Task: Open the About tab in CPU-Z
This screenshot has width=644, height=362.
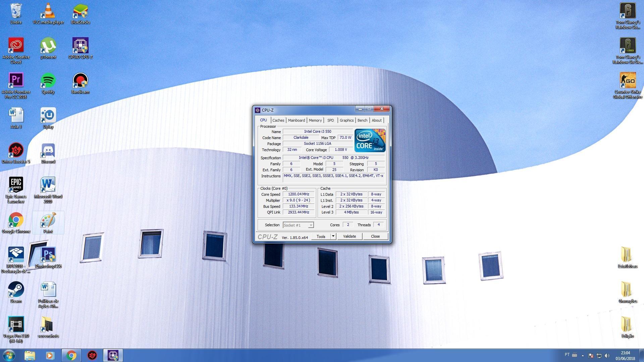Action: [376, 120]
